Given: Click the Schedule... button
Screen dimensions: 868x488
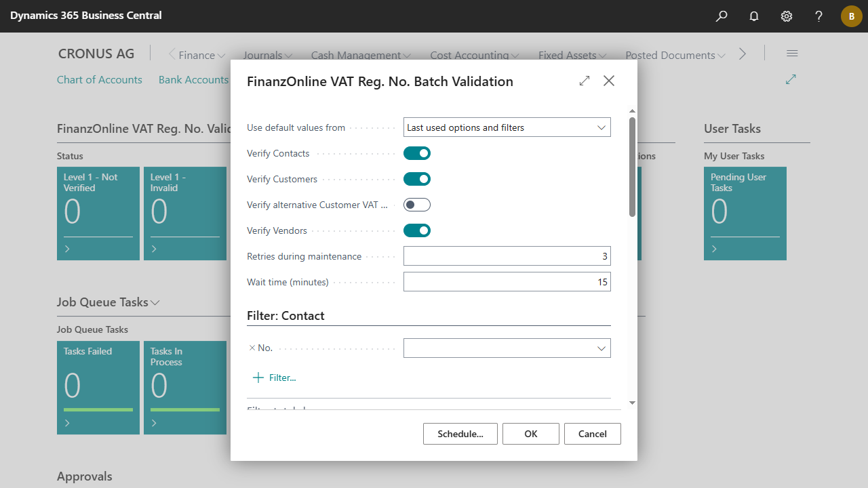Looking at the screenshot, I should coord(460,434).
